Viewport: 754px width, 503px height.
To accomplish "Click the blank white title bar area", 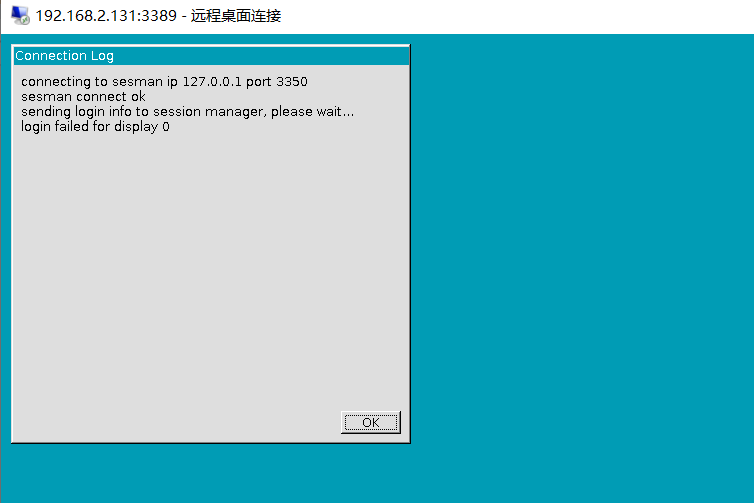I will pyautogui.click(x=515, y=16).
